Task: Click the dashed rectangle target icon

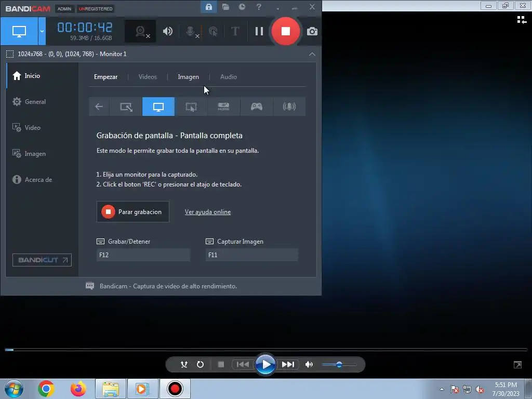Action: pos(10,54)
